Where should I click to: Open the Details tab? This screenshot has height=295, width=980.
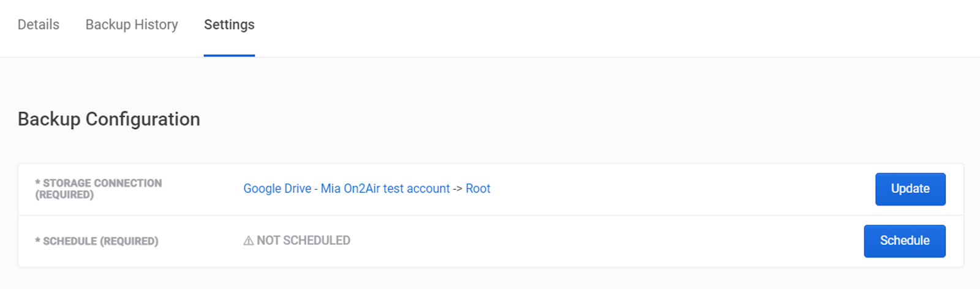pyautogui.click(x=39, y=24)
